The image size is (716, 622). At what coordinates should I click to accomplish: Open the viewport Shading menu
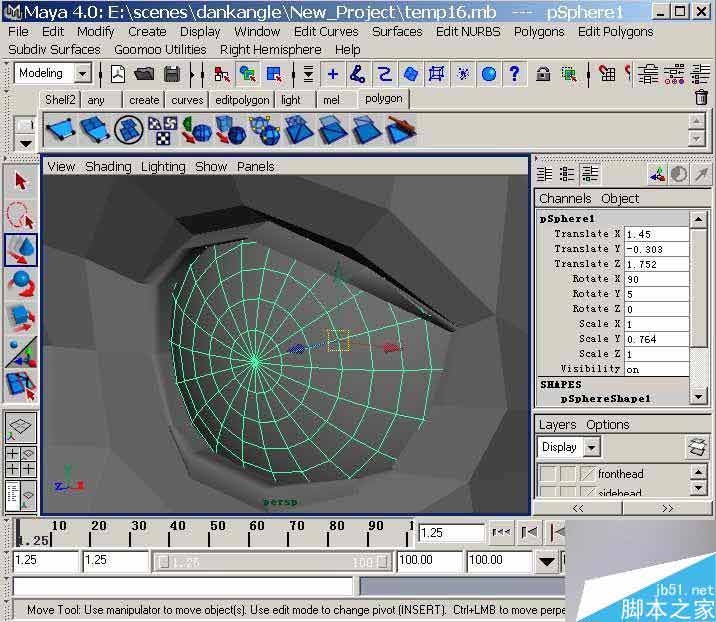pyautogui.click(x=108, y=167)
